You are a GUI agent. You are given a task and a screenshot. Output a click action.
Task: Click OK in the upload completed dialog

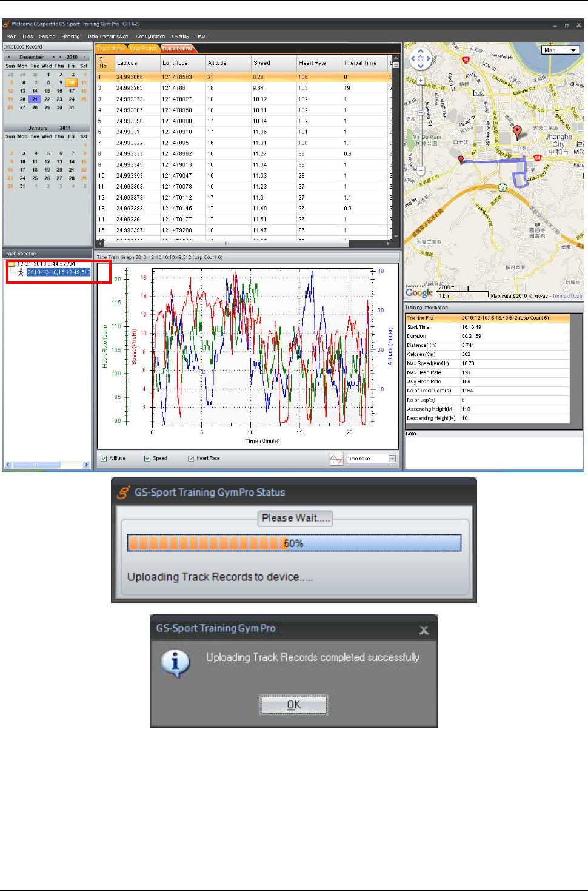(294, 705)
